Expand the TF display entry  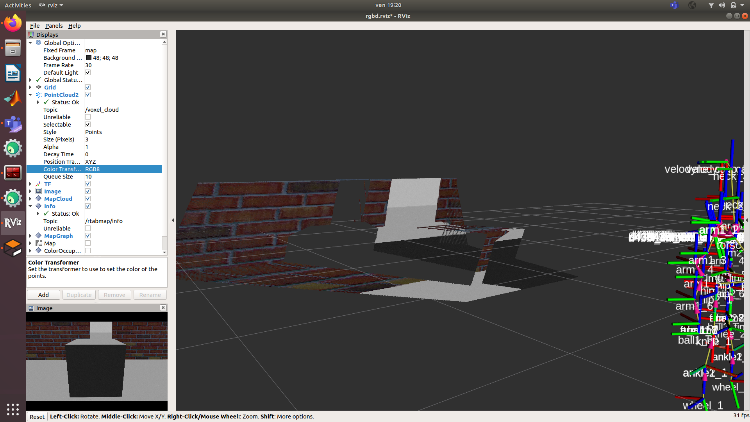31,184
